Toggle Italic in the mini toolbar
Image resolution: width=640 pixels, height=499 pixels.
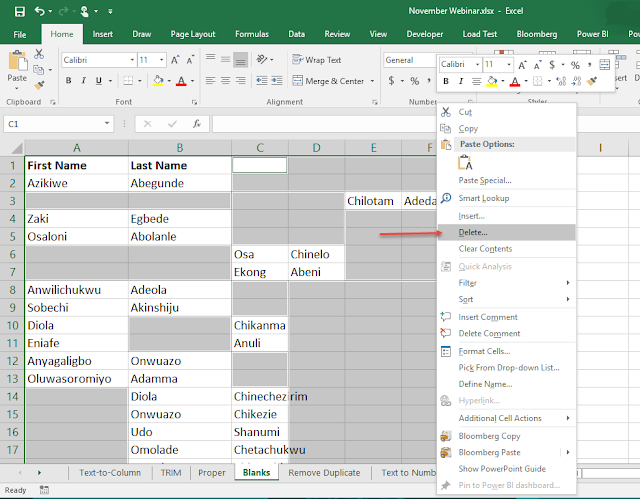coord(461,81)
